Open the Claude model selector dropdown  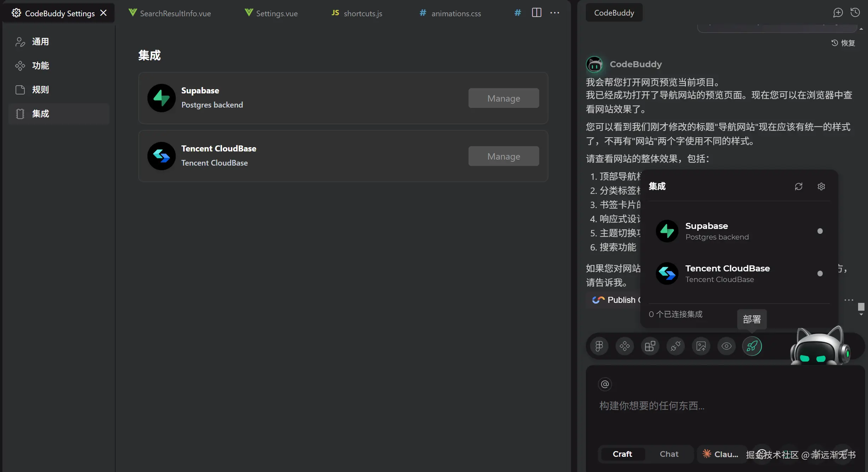point(721,454)
